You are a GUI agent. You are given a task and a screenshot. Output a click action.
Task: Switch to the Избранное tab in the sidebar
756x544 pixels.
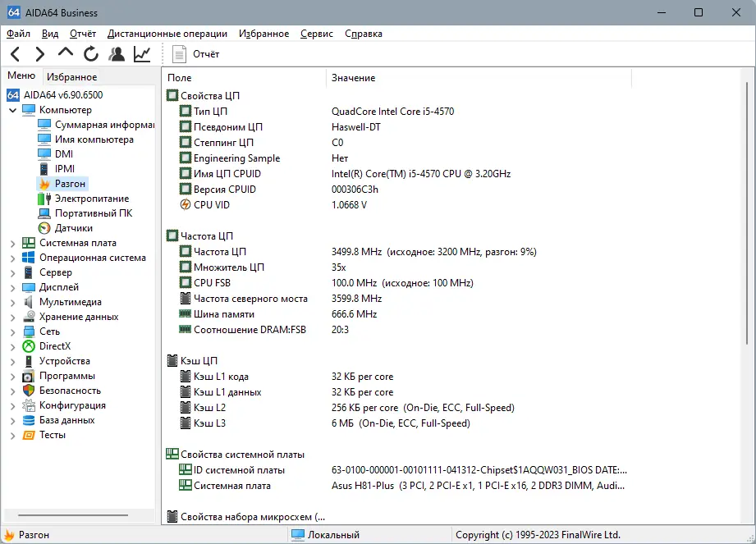coord(72,76)
